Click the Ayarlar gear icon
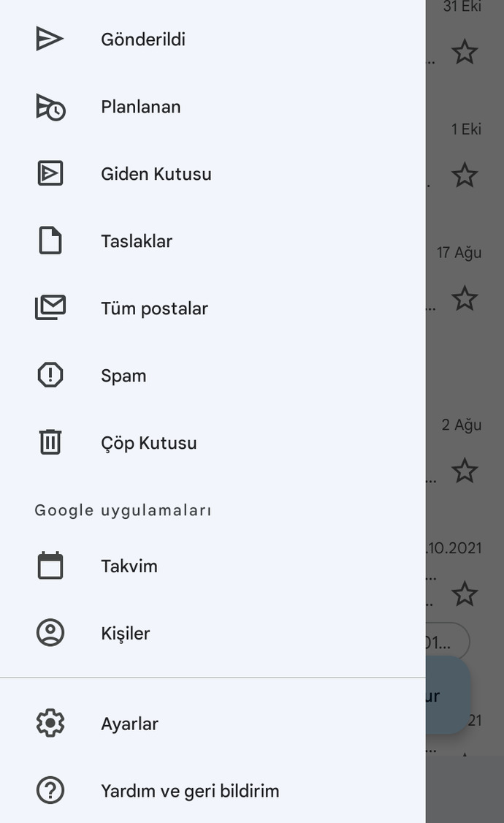This screenshot has width=504, height=823. pyautogui.click(x=50, y=723)
